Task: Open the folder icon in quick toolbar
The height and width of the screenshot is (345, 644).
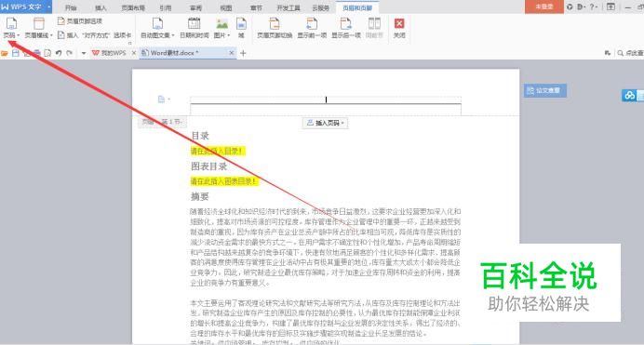Action: click(5, 53)
